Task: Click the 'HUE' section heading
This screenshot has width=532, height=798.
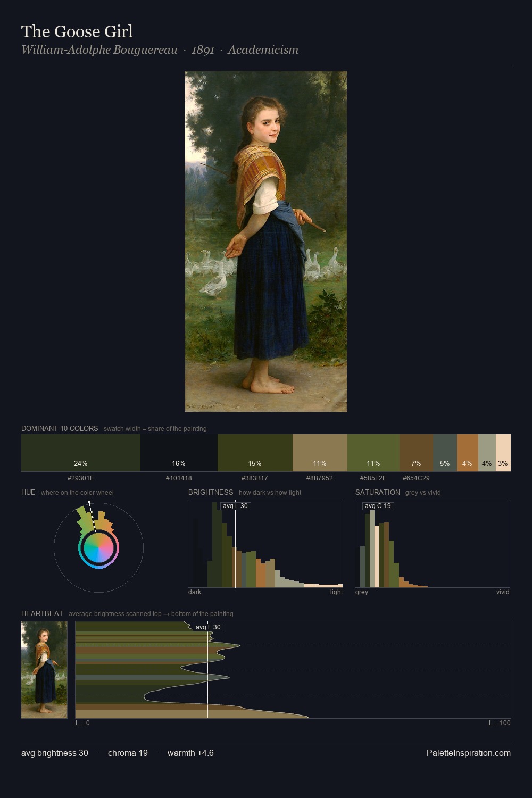Action: [x=28, y=492]
